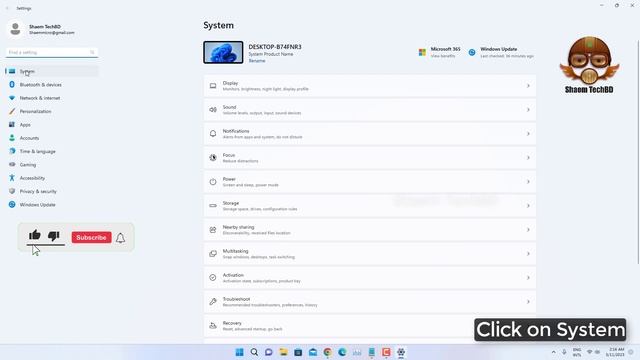Expand Storage with its chevron
640x360 pixels.
click(x=528, y=206)
